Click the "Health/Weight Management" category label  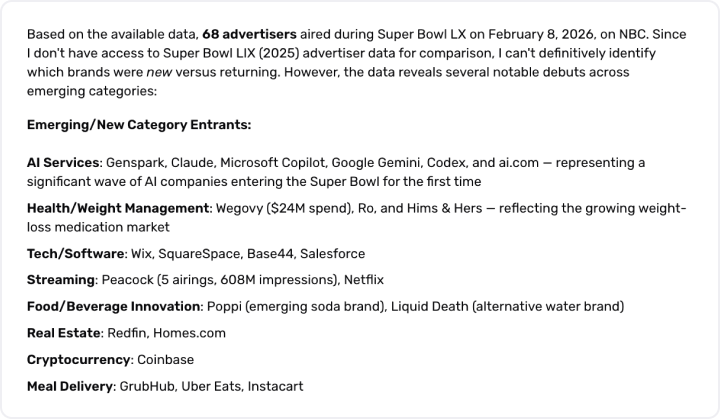pyautogui.click(x=118, y=208)
